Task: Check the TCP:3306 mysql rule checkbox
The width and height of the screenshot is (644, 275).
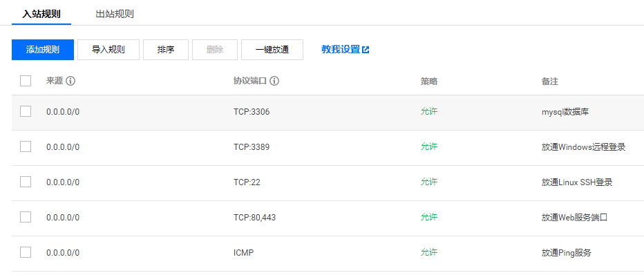Action: click(26, 111)
